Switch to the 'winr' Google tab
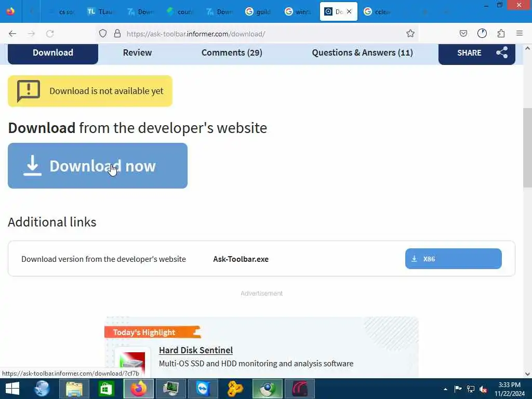532x399 pixels. pyautogui.click(x=298, y=12)
